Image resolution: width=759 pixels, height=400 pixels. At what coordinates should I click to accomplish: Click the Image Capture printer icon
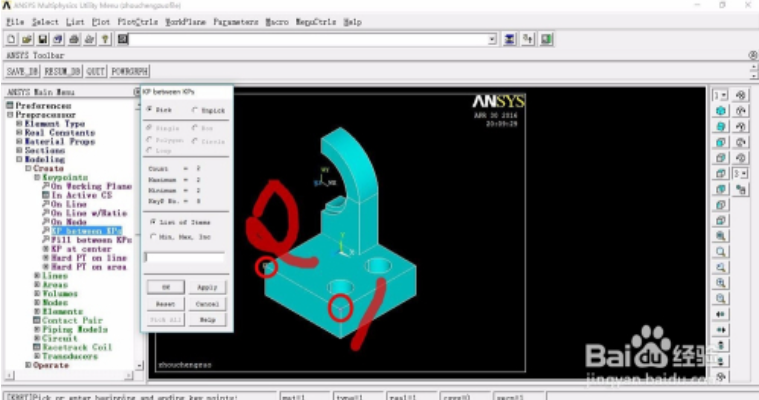click(74, 39)
